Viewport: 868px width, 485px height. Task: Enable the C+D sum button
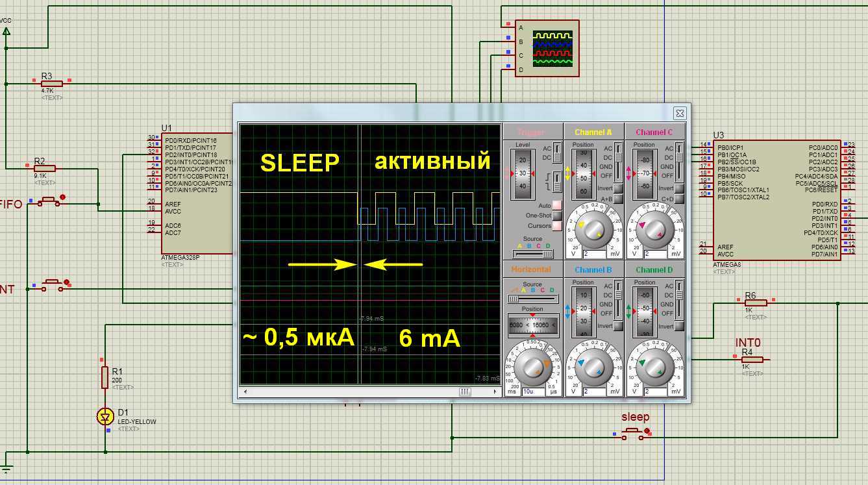coord(679,199)
